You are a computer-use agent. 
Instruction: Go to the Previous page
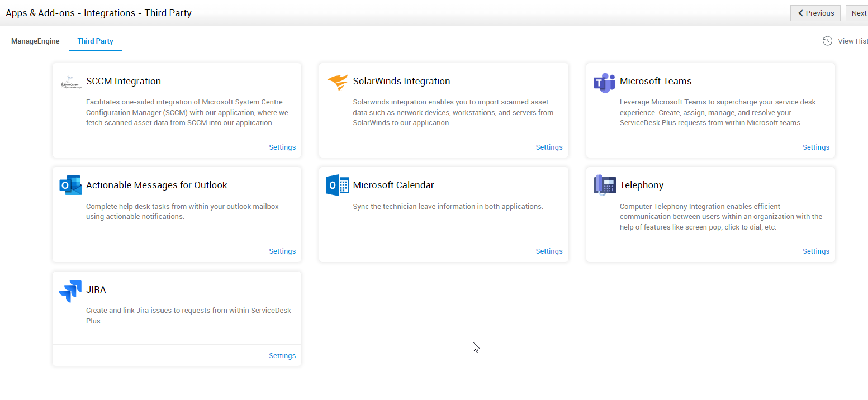815,13
